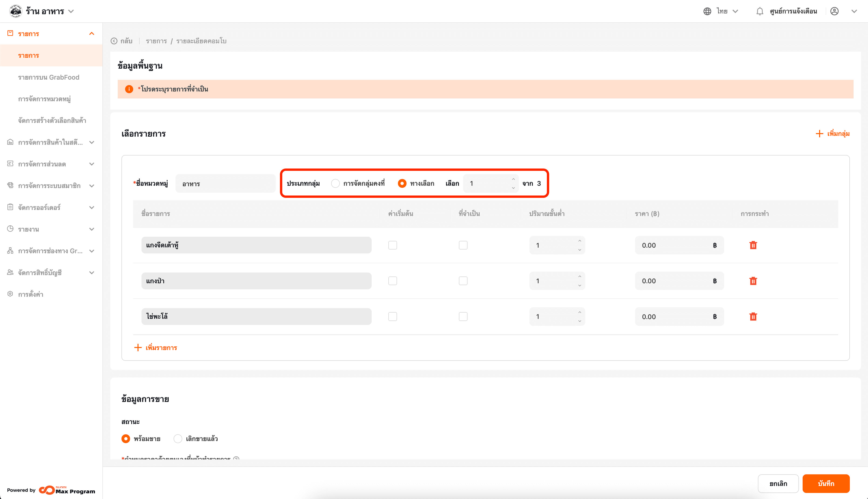The width and height of the screenshot is (868, 499).
Task: Check ที่จำเป็น box for แกงป่า
Action: 463,281
